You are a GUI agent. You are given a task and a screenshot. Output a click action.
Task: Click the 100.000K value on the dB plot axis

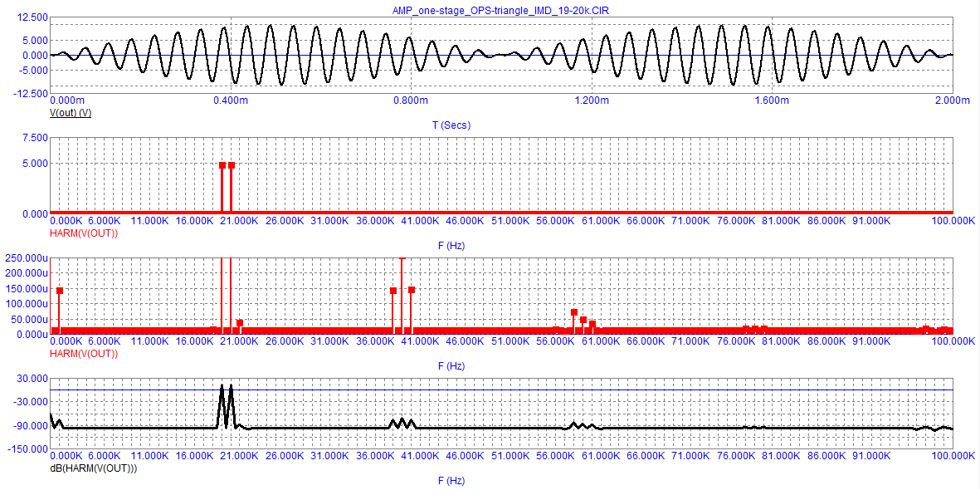pos(953,456)
